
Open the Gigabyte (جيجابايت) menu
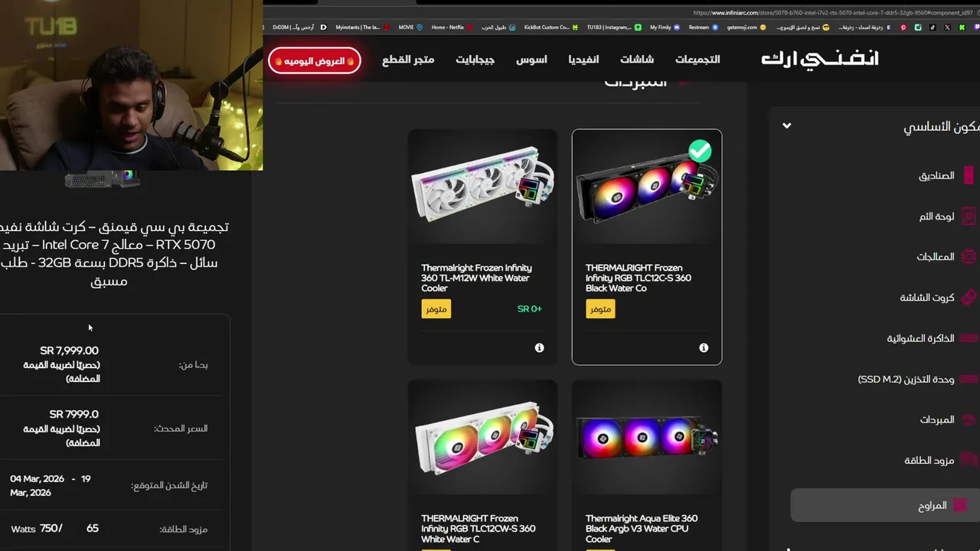click(475, 59)
